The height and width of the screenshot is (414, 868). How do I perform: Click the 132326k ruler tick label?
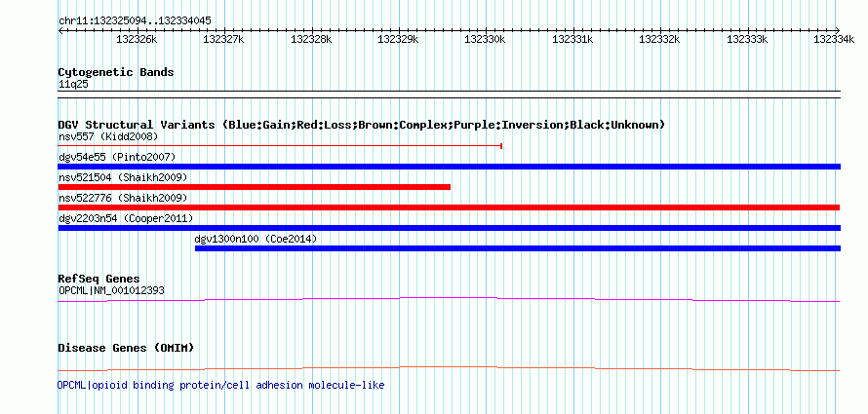(x=138, y=39)
